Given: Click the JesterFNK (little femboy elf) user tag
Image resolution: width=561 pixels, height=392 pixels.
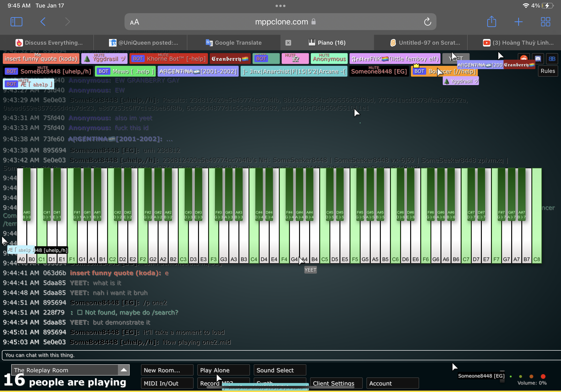Looking at the screenshot, I should point(395,59).
